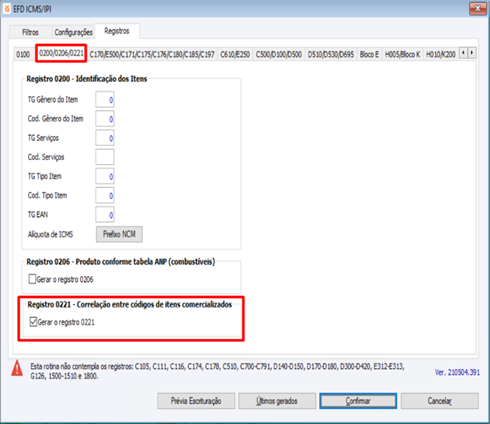Click the Registro 0221 group heading

pyautogui.click(x=130, y=305)
